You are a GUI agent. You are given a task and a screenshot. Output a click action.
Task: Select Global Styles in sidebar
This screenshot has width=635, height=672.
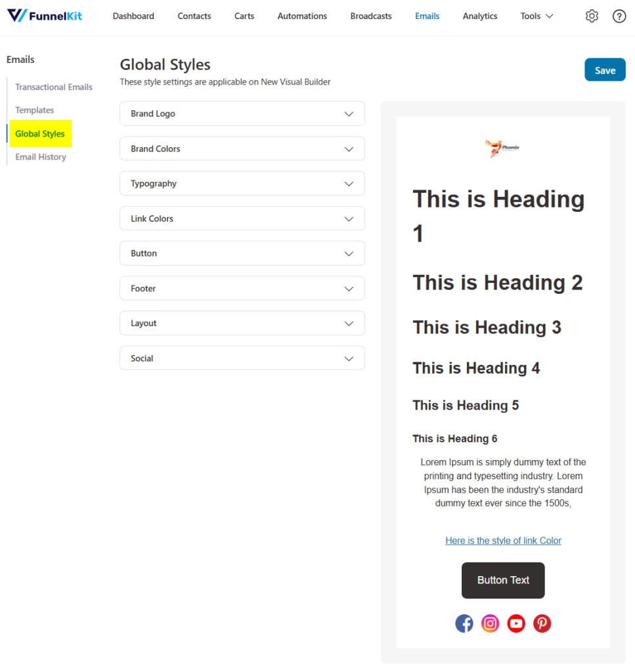click(40, 134)
